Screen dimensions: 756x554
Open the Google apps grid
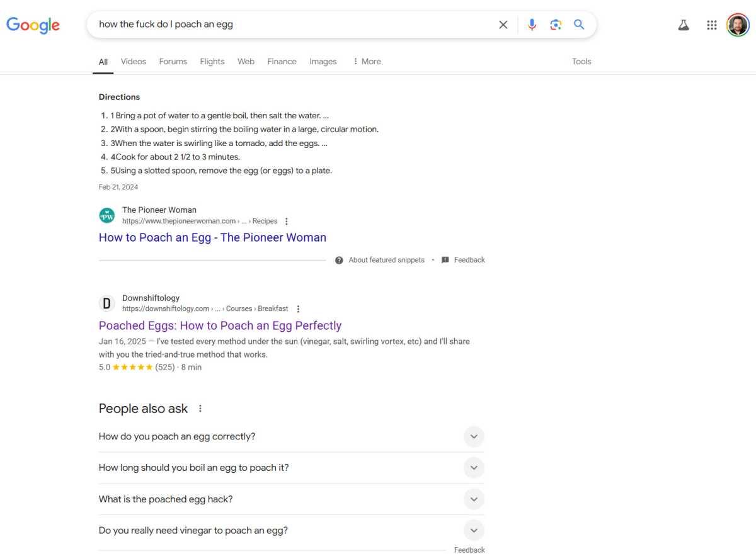pos(711,25)
